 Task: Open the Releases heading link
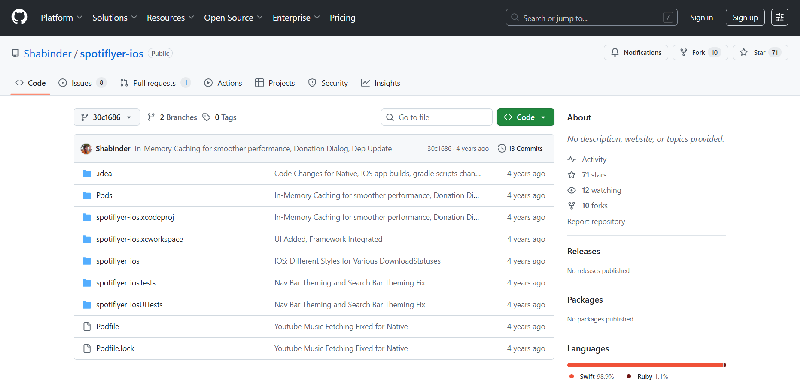click(x=584, y=251)
